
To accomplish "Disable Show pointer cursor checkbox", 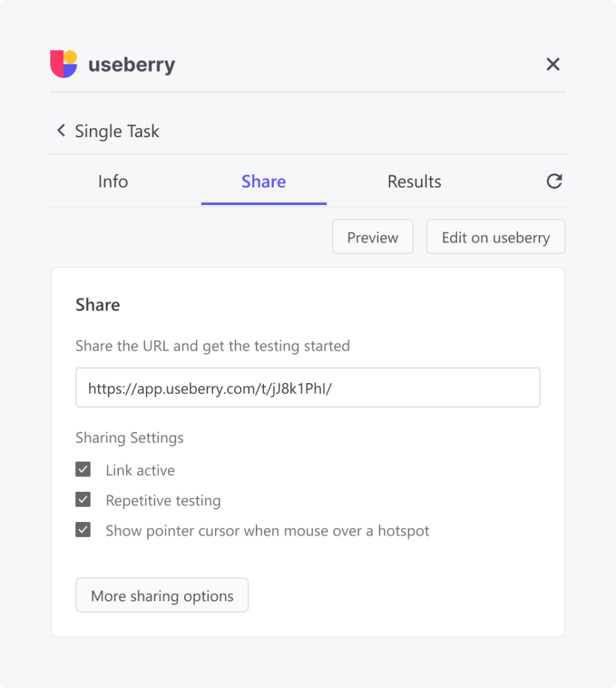I will click(x=83, y=529).
